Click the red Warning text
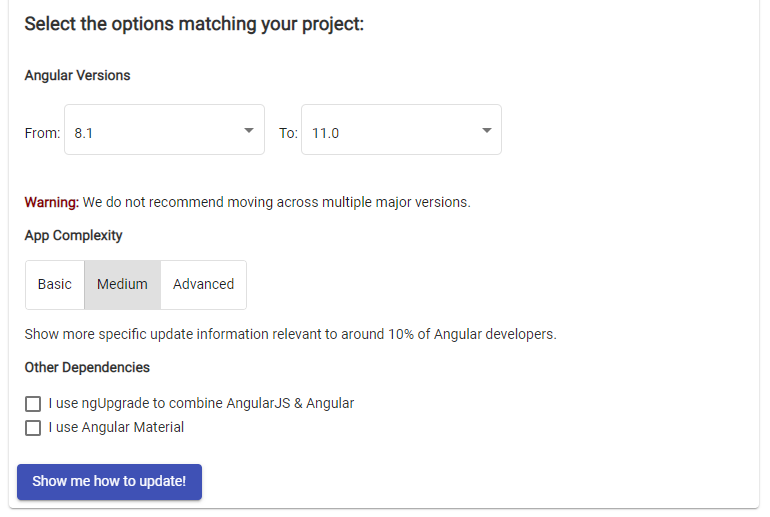The height and width of the screenshot is (517, 770). tap(52, 202)
